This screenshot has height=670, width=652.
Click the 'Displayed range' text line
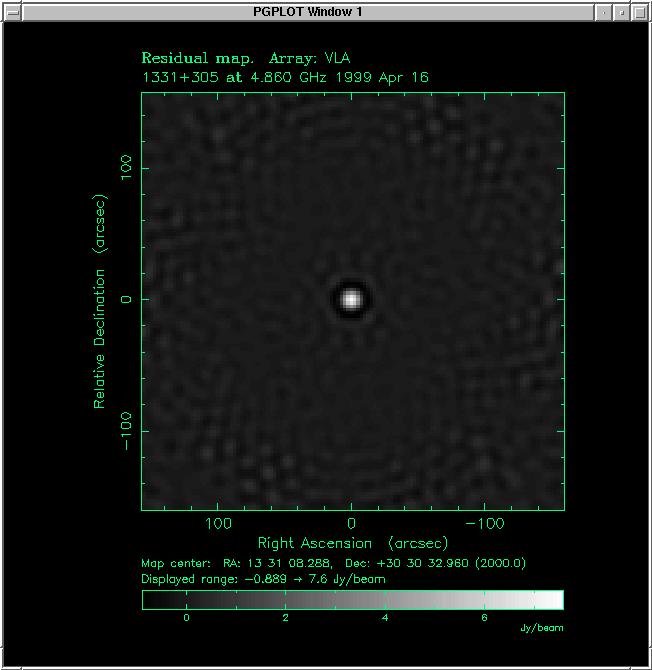(x=260, y=578)
